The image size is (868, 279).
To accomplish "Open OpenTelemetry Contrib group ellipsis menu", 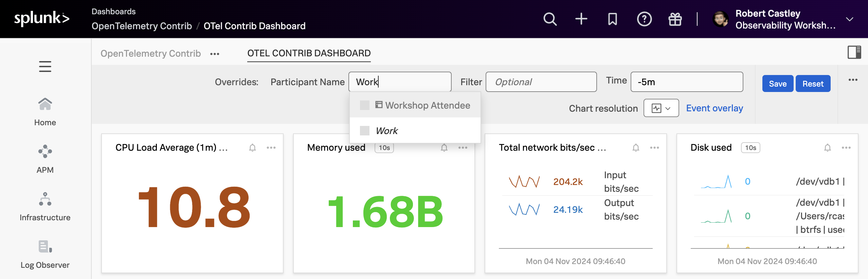I will click(215, 54).
